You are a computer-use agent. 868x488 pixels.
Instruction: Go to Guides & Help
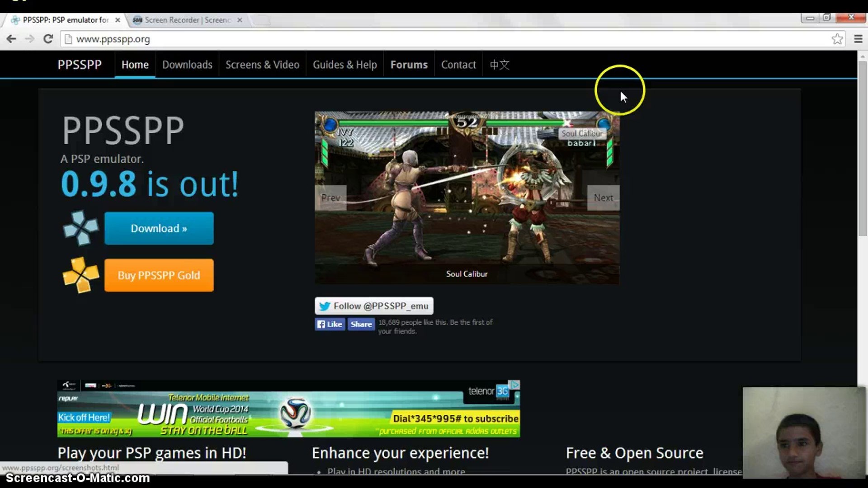(x=344, y=65)
